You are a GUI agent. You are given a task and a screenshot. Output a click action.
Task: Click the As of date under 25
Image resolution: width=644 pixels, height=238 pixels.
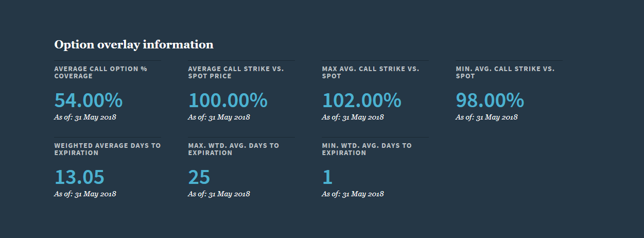coord(219,194)
